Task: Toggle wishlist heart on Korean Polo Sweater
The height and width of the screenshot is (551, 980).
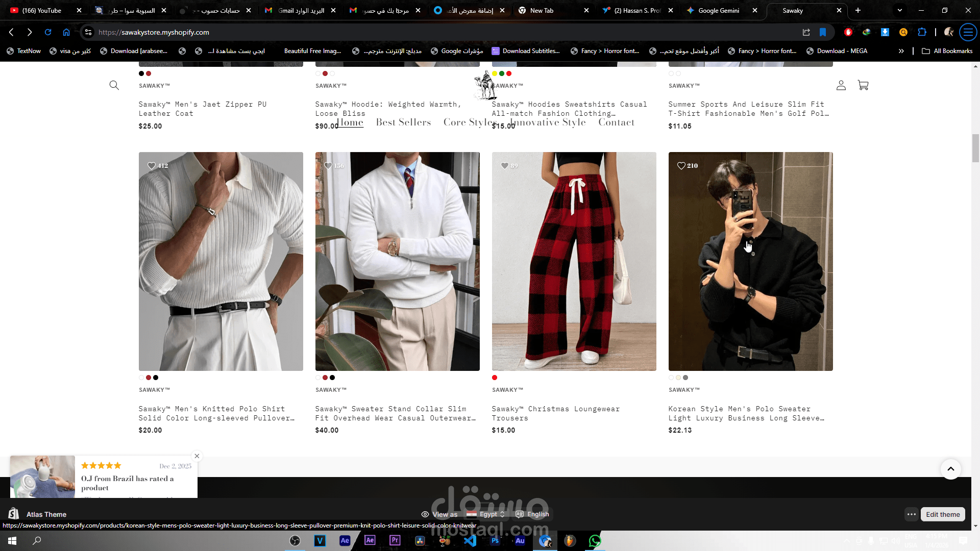Action: 681,166
